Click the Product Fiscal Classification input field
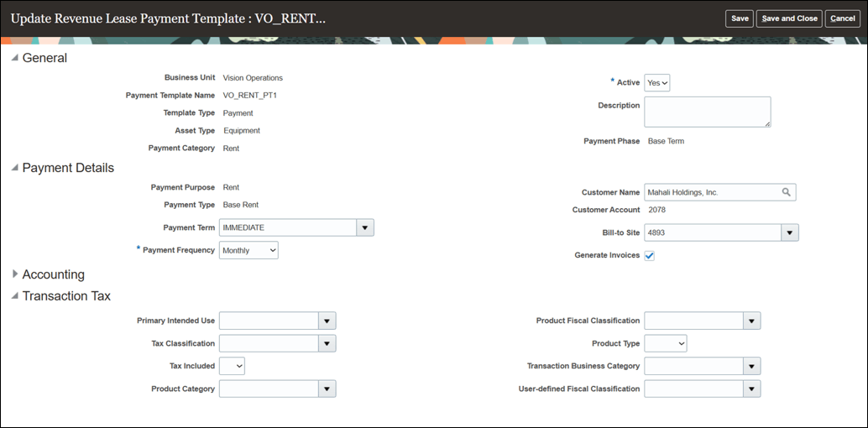 click(693, 321)
